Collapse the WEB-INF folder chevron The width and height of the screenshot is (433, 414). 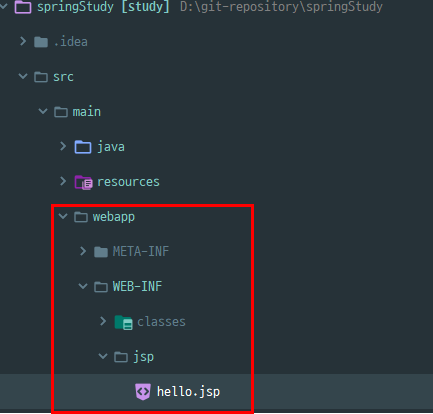pyautogui.click(x=83, y=286)
